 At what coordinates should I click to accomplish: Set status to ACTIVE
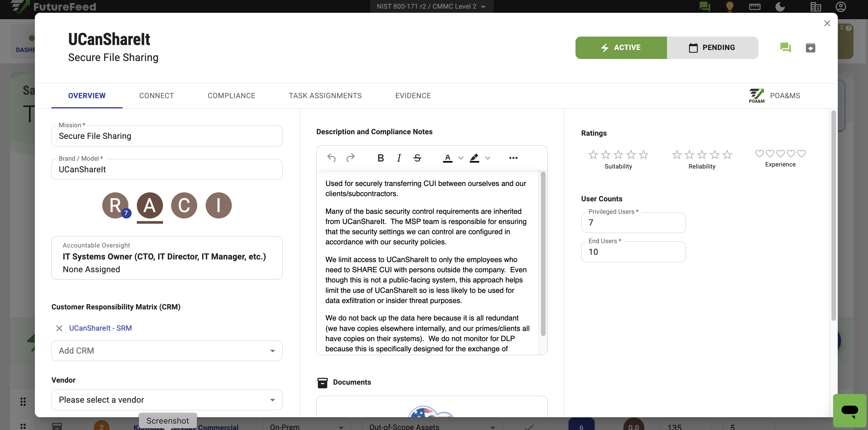[x=621, y=48]
